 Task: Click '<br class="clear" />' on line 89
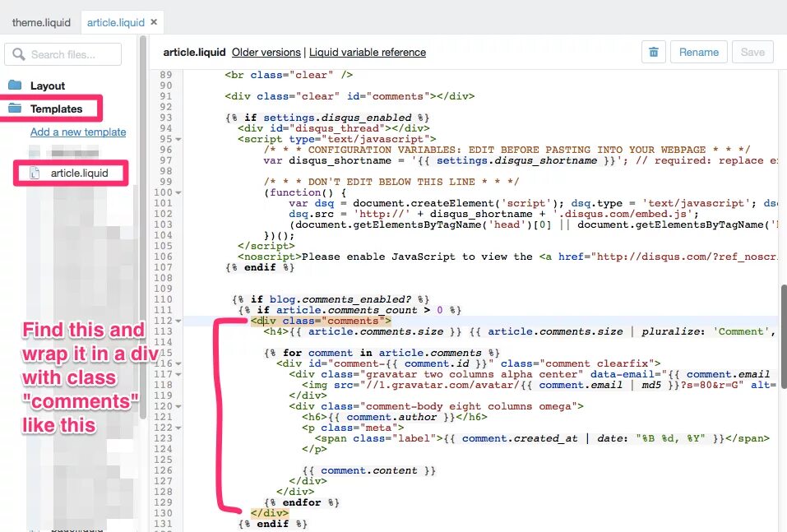pos(289,75)
